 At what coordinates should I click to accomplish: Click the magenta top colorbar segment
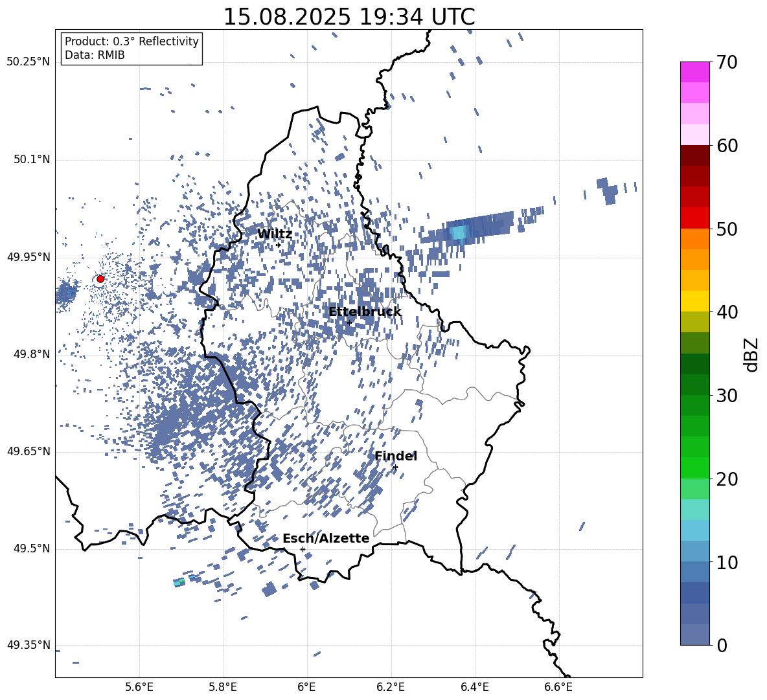[694, 72]
